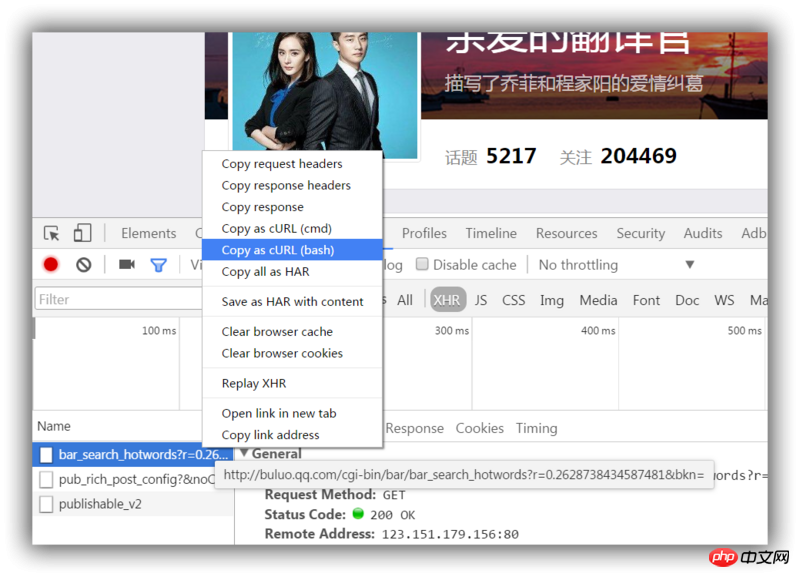
Task: Filter requests by Doc type
Action: click(687, 300)
